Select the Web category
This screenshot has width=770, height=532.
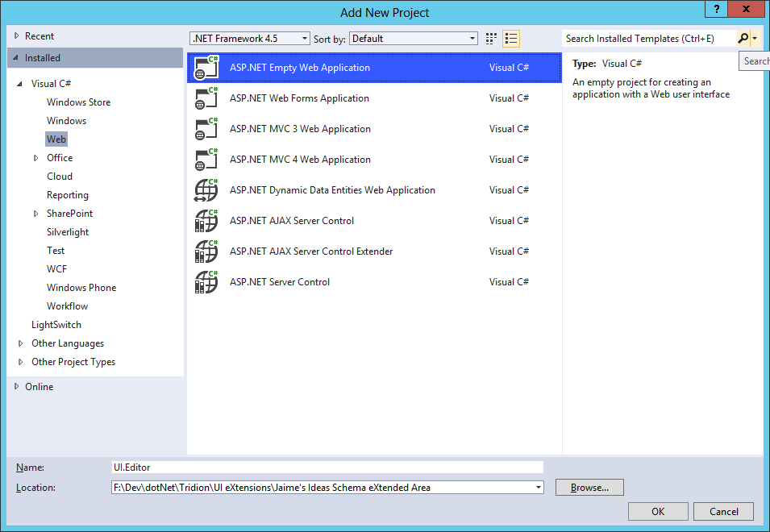[56, 139]
